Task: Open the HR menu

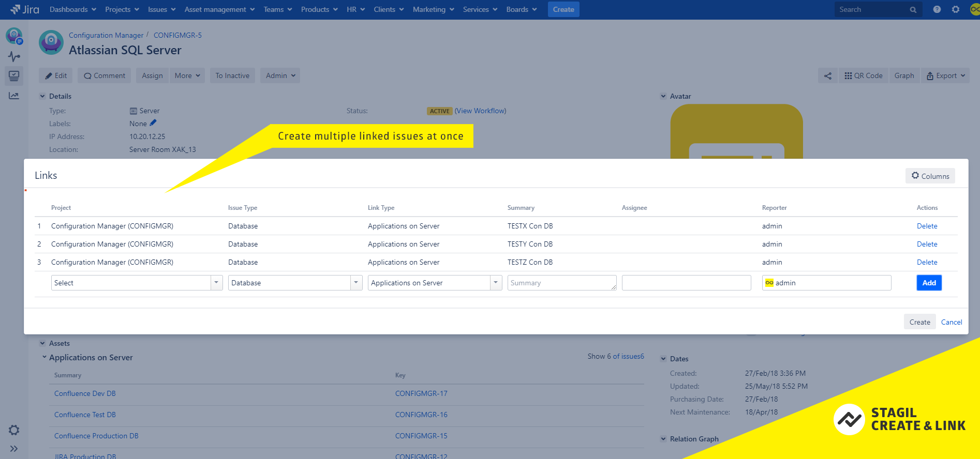Action: (355, 9)
